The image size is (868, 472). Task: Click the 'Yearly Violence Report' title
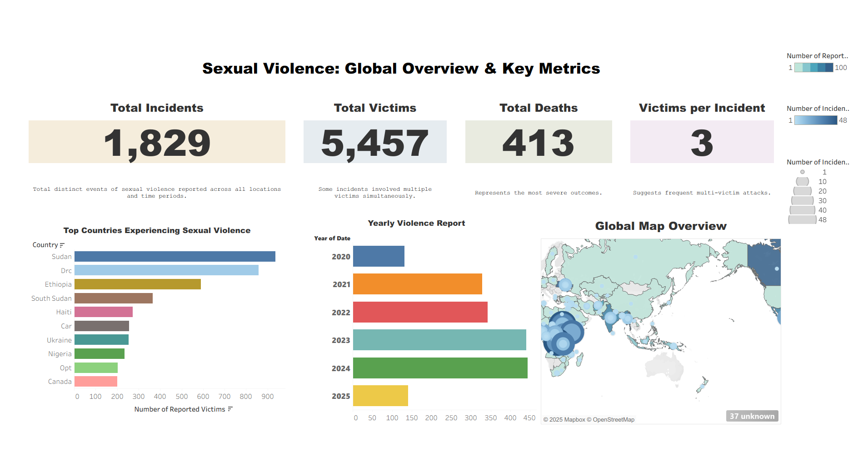(x=416, y=223)
